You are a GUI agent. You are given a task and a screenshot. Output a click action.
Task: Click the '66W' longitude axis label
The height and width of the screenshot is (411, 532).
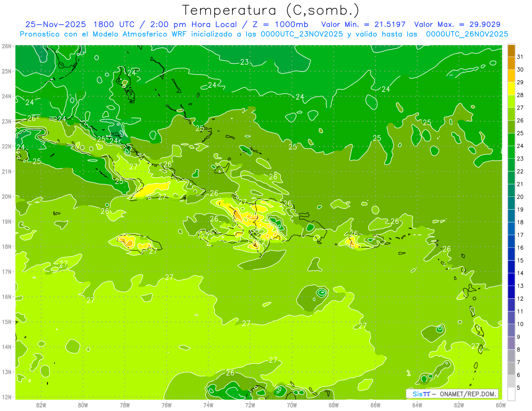coord(376,405)
